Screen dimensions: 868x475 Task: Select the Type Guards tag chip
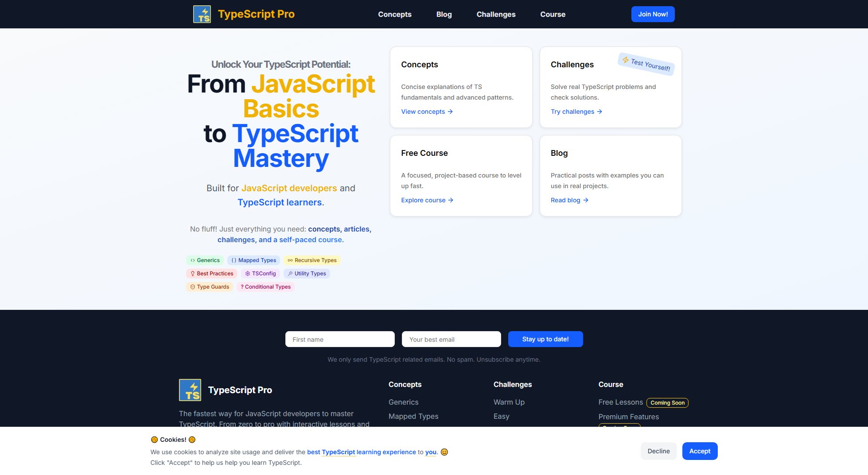(x=210, y=287)
